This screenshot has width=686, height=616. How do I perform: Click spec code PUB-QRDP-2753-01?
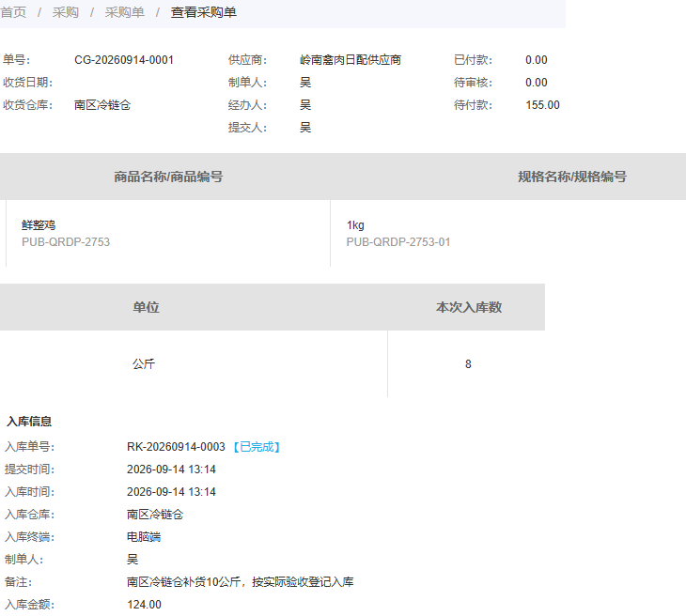[398, 242]
